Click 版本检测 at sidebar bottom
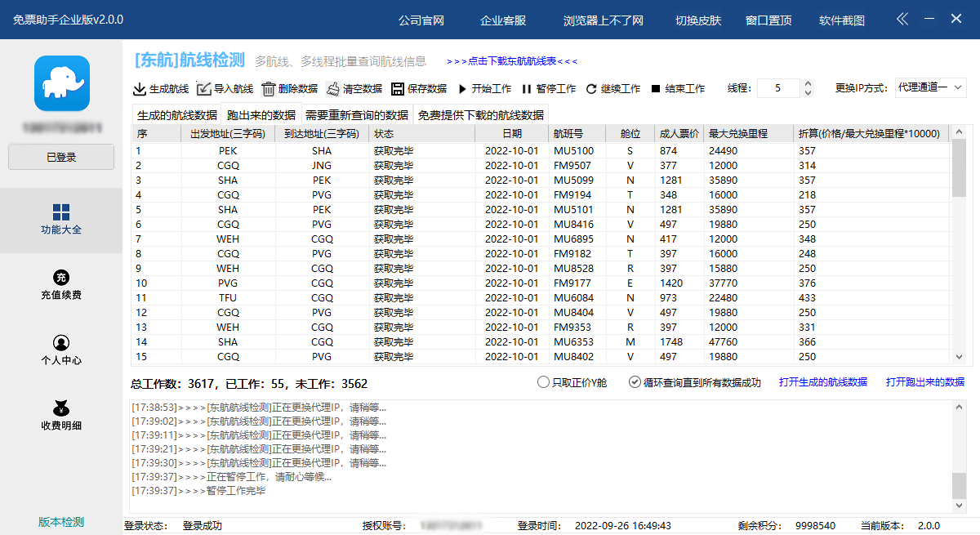This screenshot has height=535, width=980. [61, 522]
